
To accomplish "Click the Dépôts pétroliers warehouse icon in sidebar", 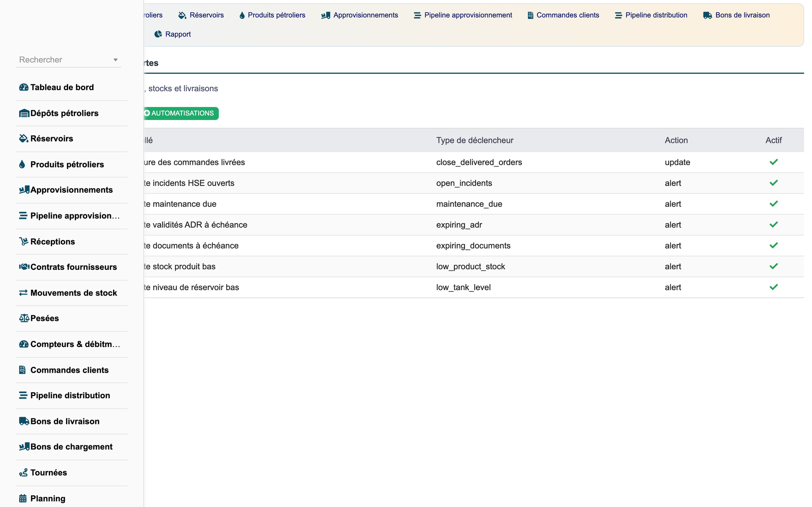I will [24, 113].
